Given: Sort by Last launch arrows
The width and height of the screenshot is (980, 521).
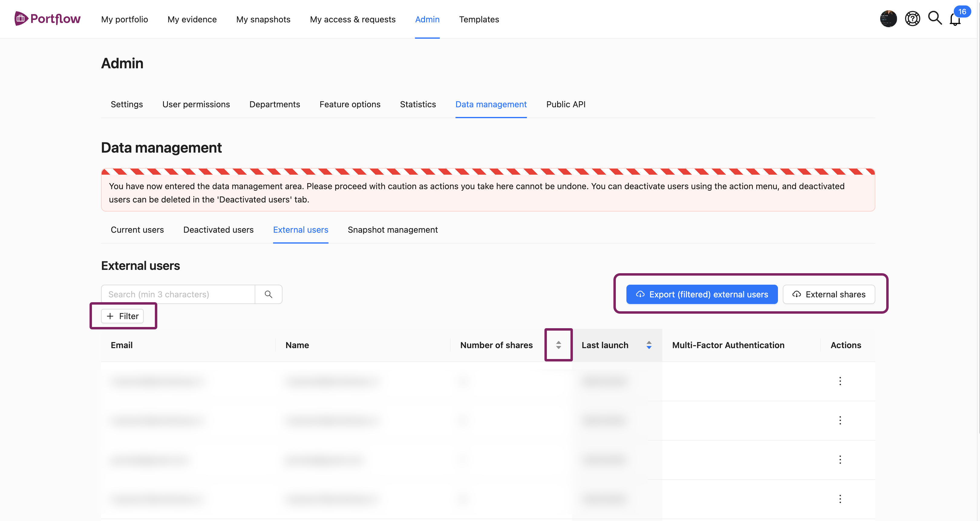Looking at the screenshot, I should pos(649,345).
